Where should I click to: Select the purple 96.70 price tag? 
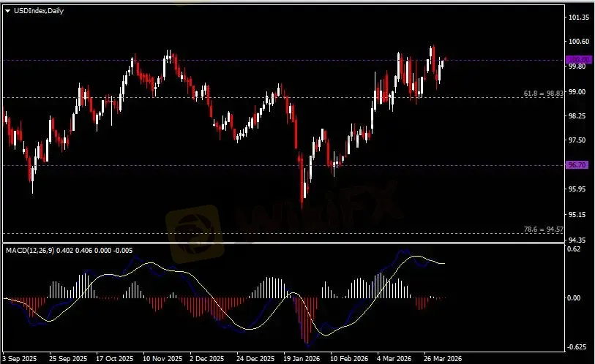577,165
